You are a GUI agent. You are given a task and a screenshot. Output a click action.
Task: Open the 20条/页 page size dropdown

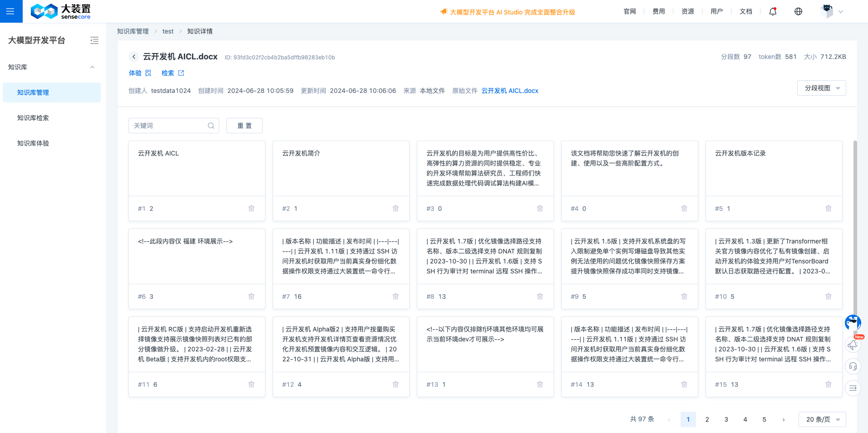click(x=821, y=419)
